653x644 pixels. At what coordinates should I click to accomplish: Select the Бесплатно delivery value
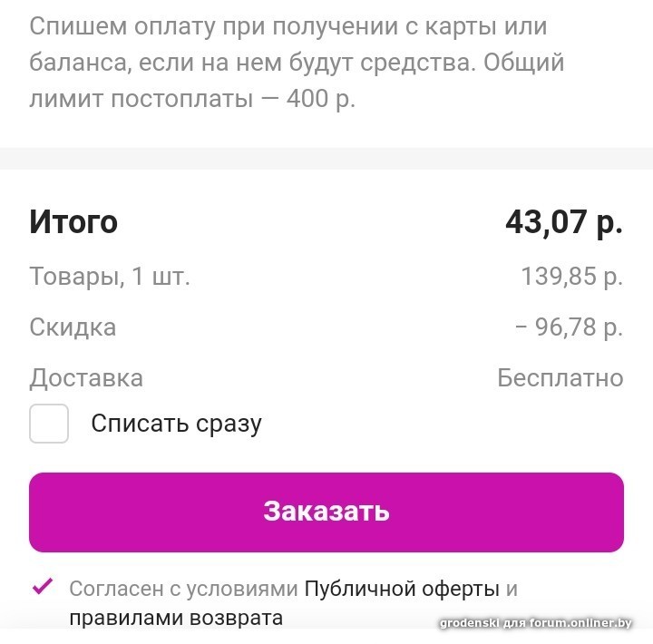560,378
